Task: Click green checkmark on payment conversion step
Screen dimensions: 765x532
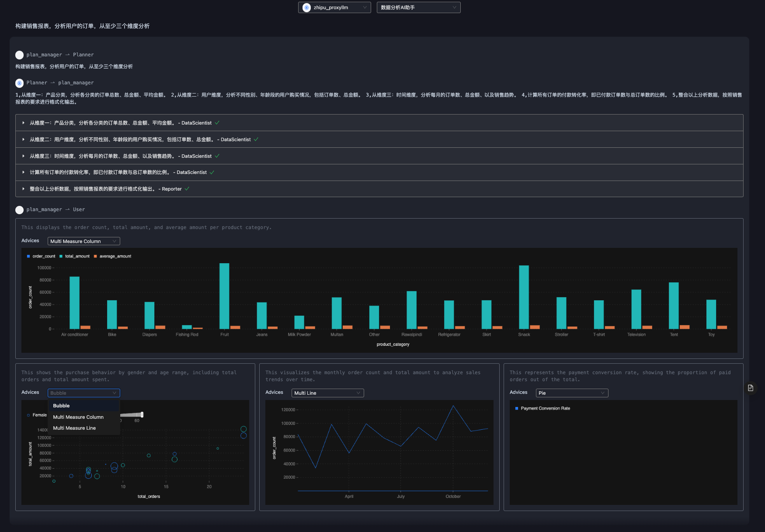Action: [x=212, y=172]
